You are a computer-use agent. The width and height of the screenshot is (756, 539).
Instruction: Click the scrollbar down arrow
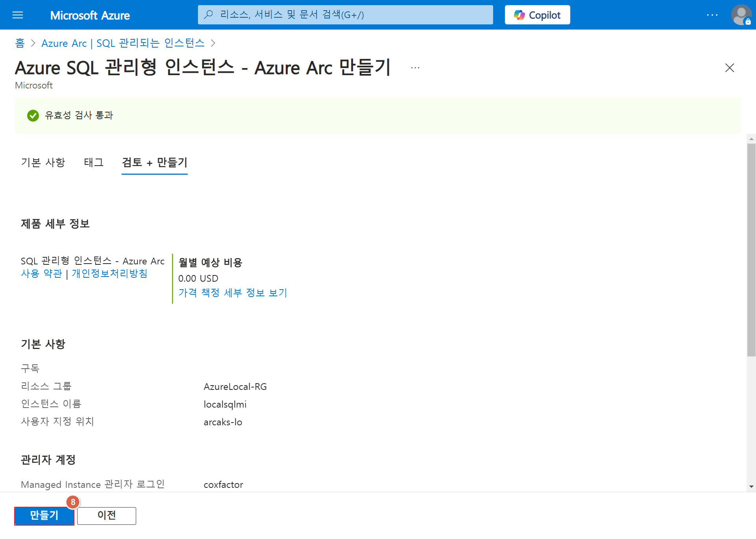(x=751, y=487)
